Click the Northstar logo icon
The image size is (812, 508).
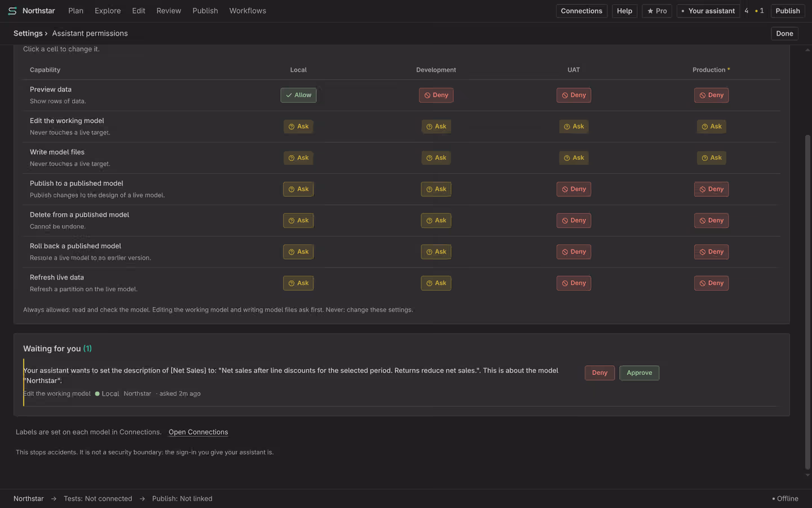pos(12,11)
